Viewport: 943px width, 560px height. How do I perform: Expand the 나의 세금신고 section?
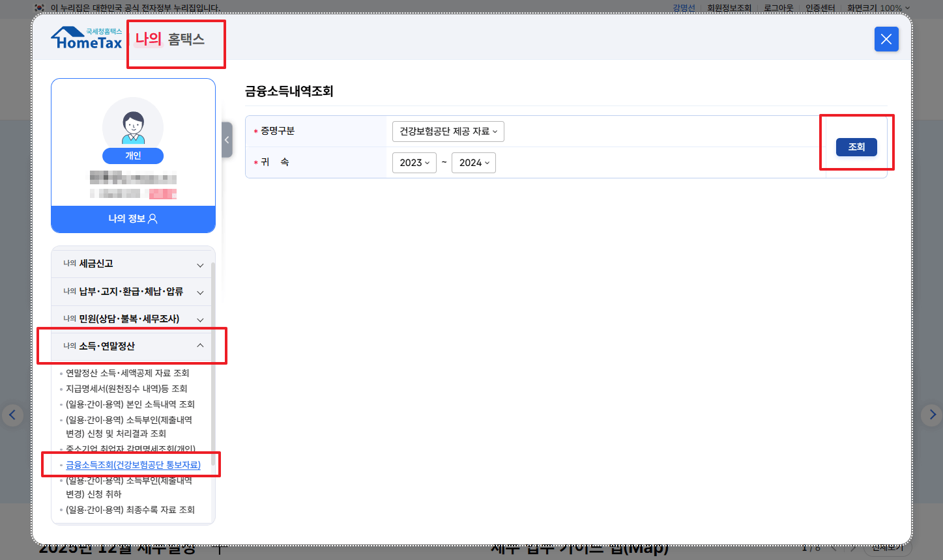pyautogui.click(x=132, y=263)
